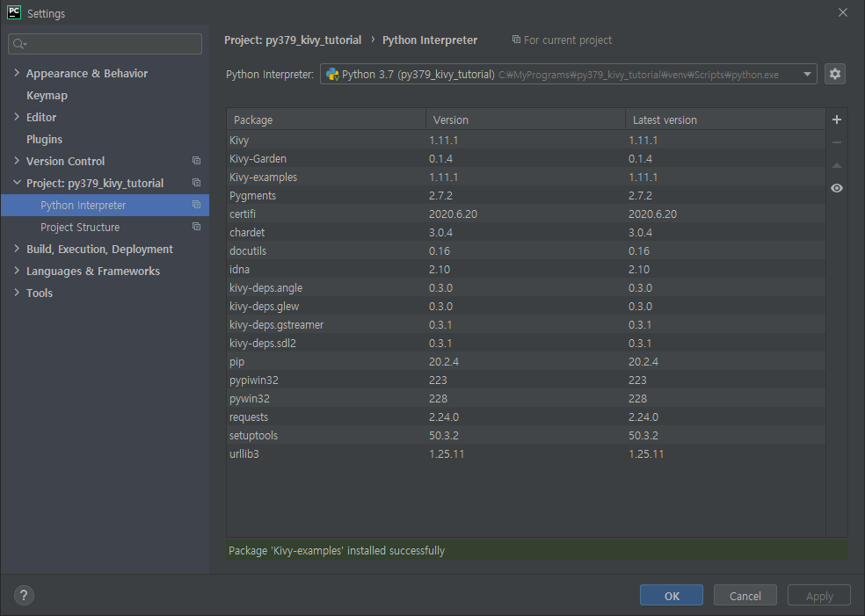Collapse Project: py379_kivy_tutorial section
Screen dimensions: 865x616
(17, 183)
